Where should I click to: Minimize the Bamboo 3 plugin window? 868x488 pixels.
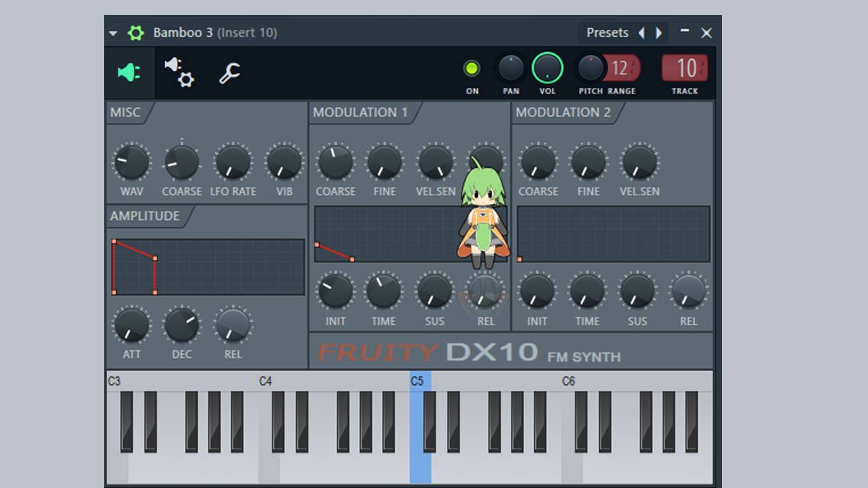[x=684, y=31]
